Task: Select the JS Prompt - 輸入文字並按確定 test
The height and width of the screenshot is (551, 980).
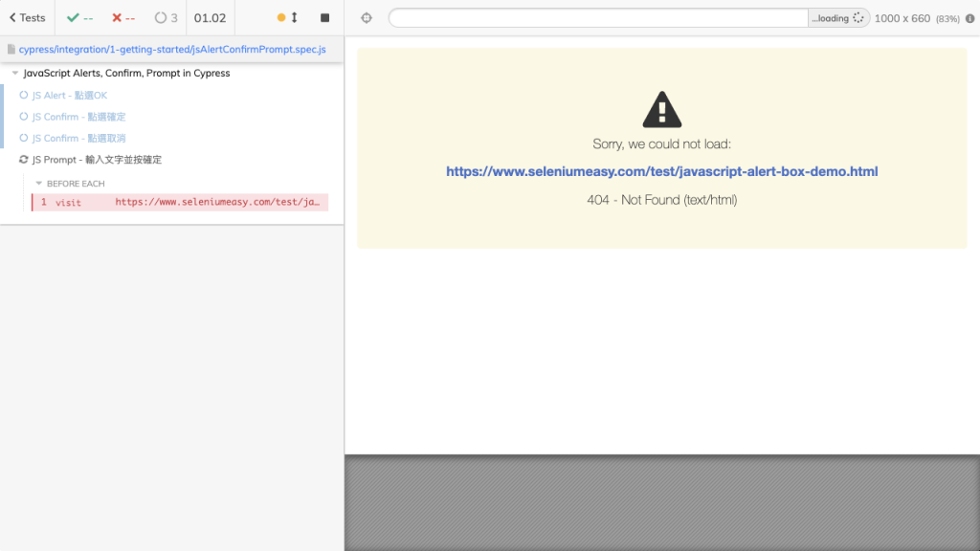Action: click(97, 160)
